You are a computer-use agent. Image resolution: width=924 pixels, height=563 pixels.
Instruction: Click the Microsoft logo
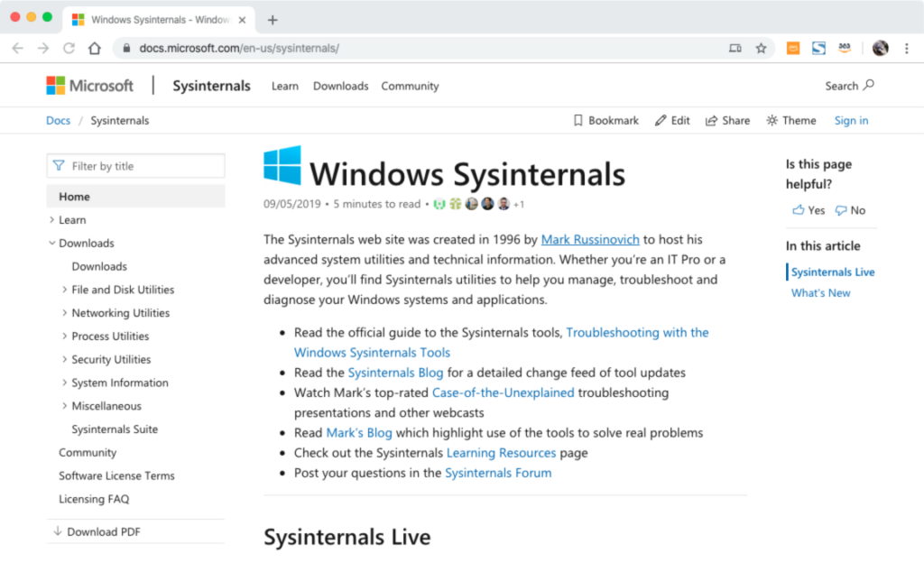(x=89, y=86)
